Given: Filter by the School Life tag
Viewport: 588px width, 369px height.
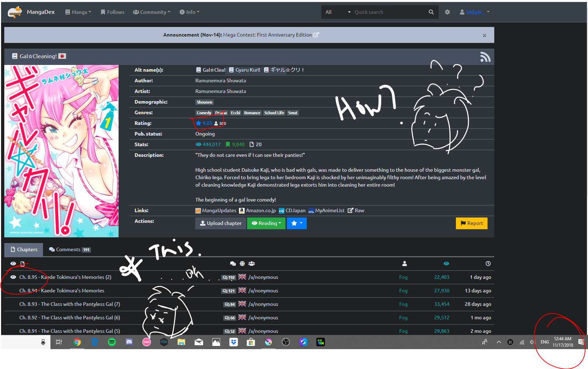Looking at the screenshot, I should click(x=274, y=113).
